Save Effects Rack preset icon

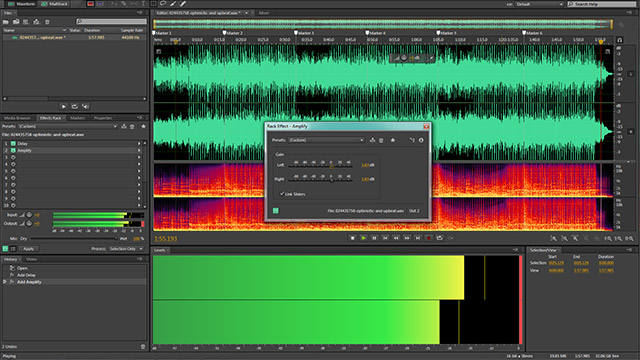124,127
